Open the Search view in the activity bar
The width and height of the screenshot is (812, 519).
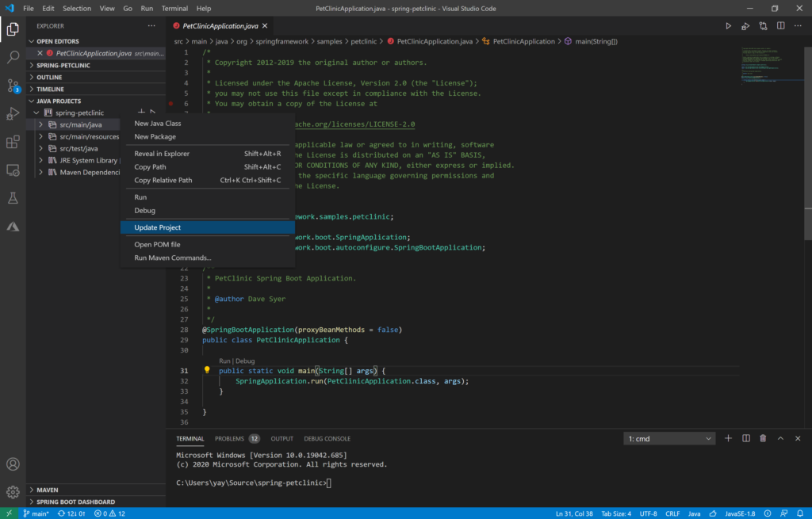(11, 56)
